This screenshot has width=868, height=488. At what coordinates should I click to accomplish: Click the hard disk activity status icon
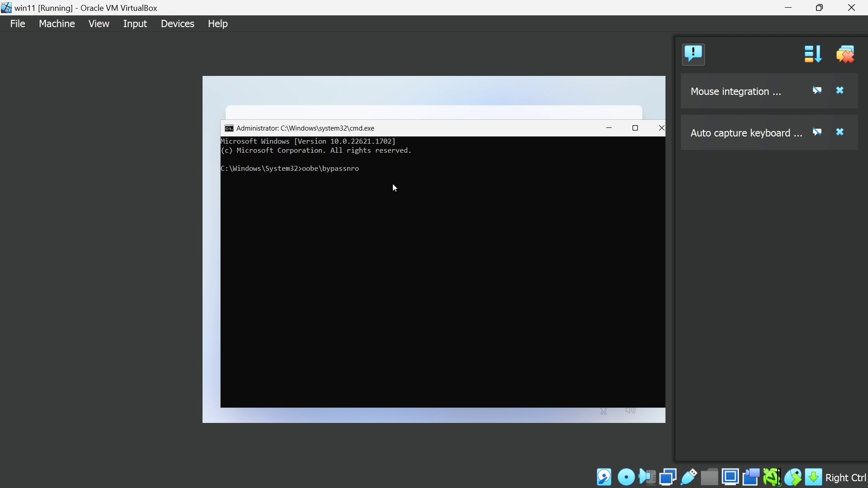604,477
